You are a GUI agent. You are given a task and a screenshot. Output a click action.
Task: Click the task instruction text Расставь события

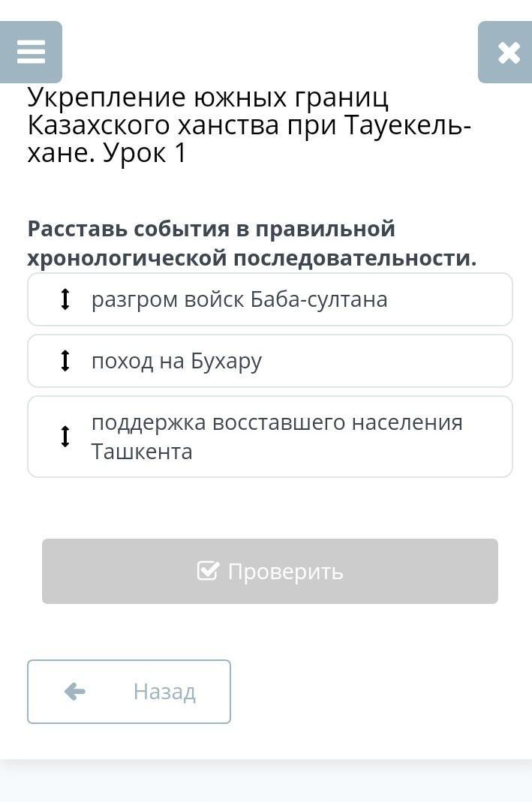251,243
